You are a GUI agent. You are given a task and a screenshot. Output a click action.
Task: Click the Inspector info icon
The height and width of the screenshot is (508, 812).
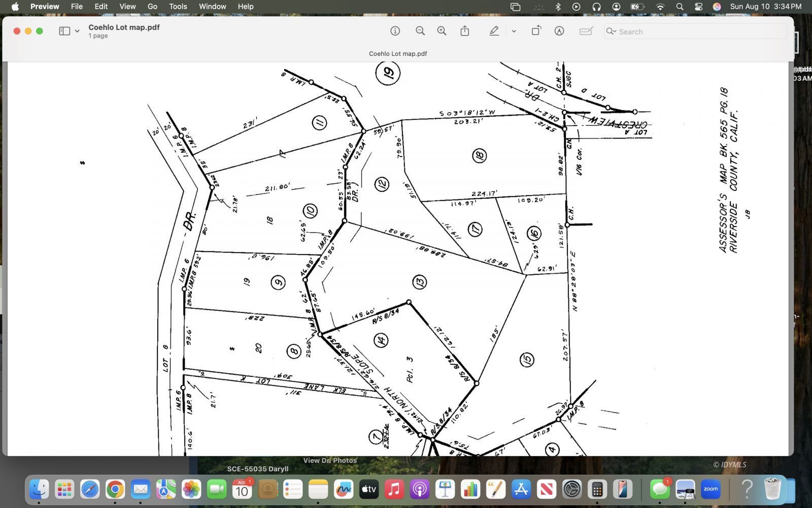click(x=395, y=31)
